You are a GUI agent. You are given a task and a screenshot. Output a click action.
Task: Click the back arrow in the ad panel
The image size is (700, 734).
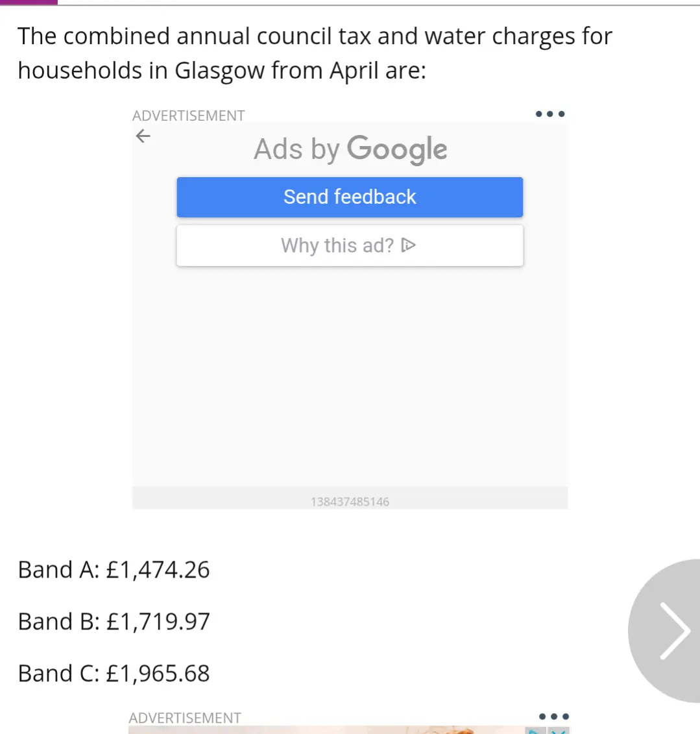coord(143,136)
